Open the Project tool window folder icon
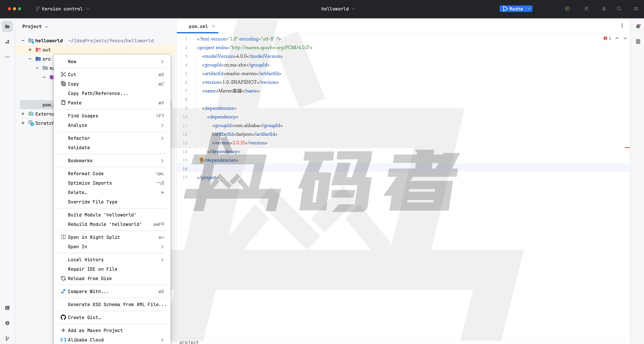This screenshot has height=344, width=644. tap(7, 26)
